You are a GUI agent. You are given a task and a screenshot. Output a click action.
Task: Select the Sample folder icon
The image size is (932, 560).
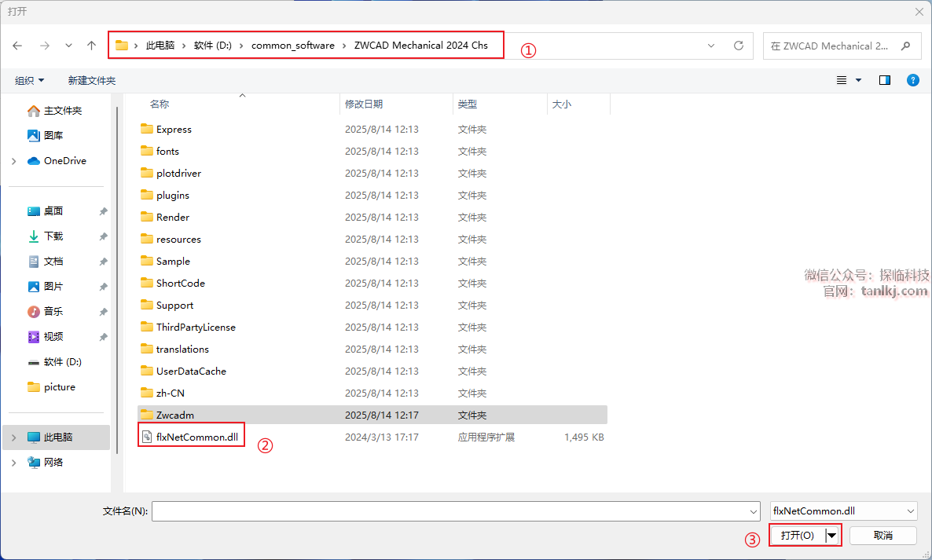point(147,261)
